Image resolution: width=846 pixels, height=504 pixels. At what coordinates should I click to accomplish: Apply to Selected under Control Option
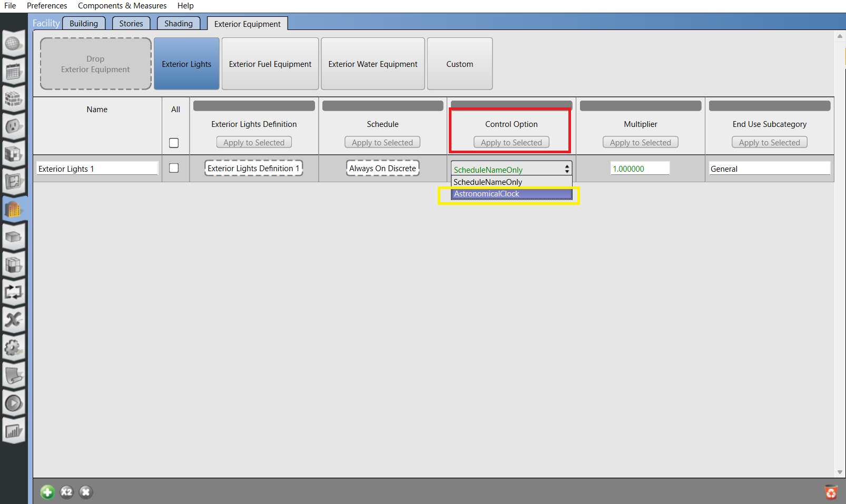[511, 142]
